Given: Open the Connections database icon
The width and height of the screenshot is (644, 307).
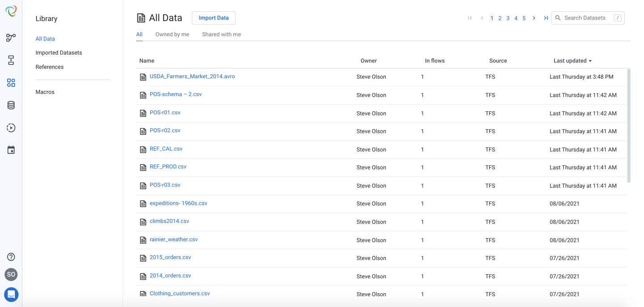Looking at the screenshot, I should [11, 105].
